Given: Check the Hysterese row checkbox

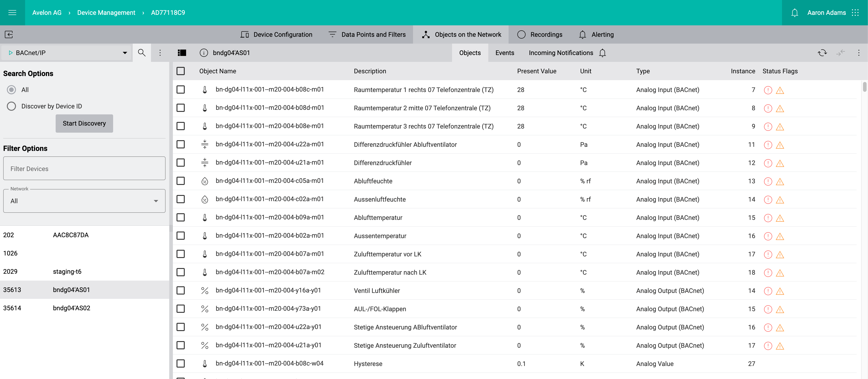Looking at the screenshot, I should pos(181,363).
